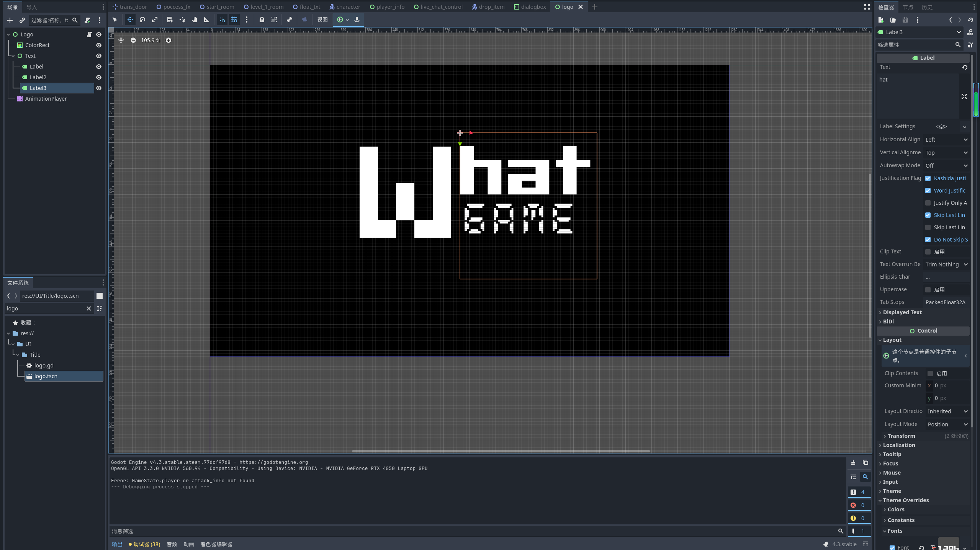Activate the Pan mode hand tool
980x550 pixels.
(x=195, y=20)
